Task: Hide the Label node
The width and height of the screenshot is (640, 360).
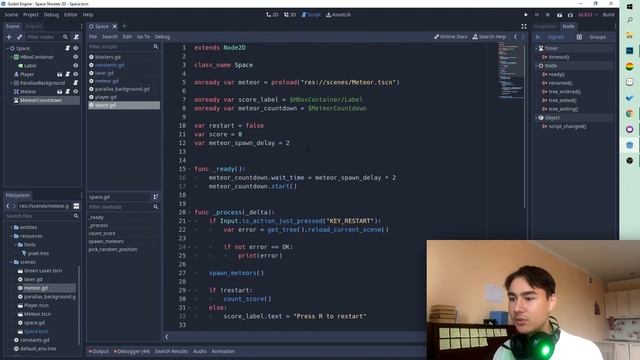Action: 76,65
